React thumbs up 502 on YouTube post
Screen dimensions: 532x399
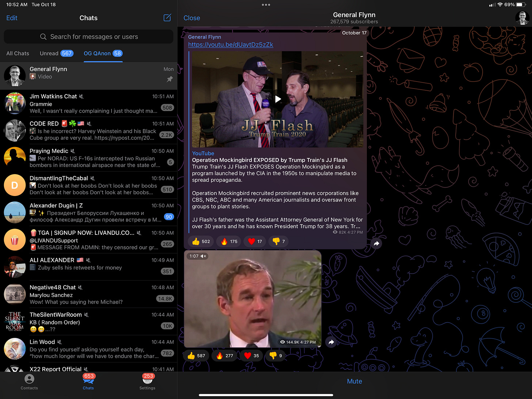point(201,241)
